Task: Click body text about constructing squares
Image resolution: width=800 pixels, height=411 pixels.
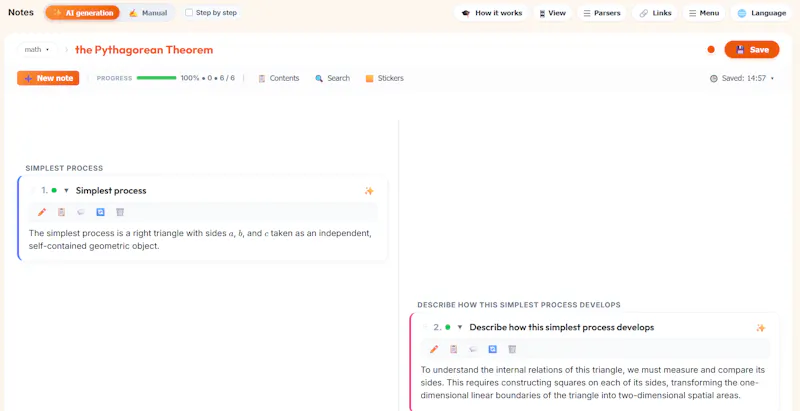Action: pos(593,382)
